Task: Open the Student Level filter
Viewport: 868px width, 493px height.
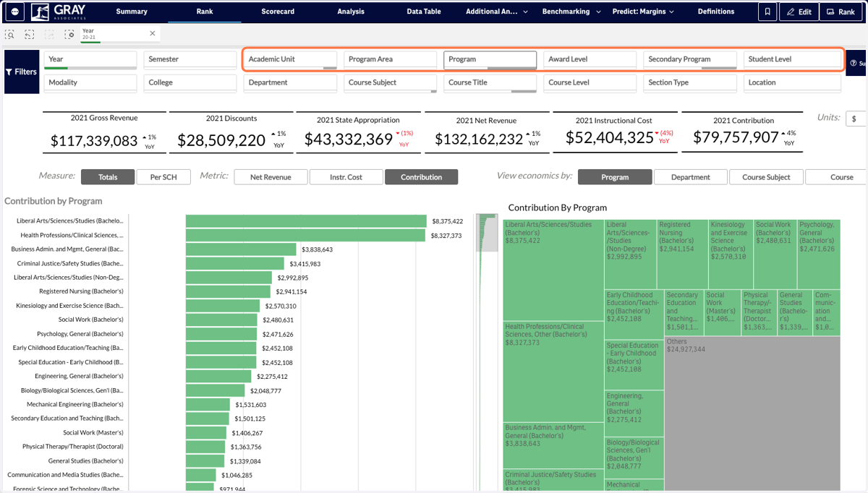Action: pyautogui.click(x=792, y=60)
